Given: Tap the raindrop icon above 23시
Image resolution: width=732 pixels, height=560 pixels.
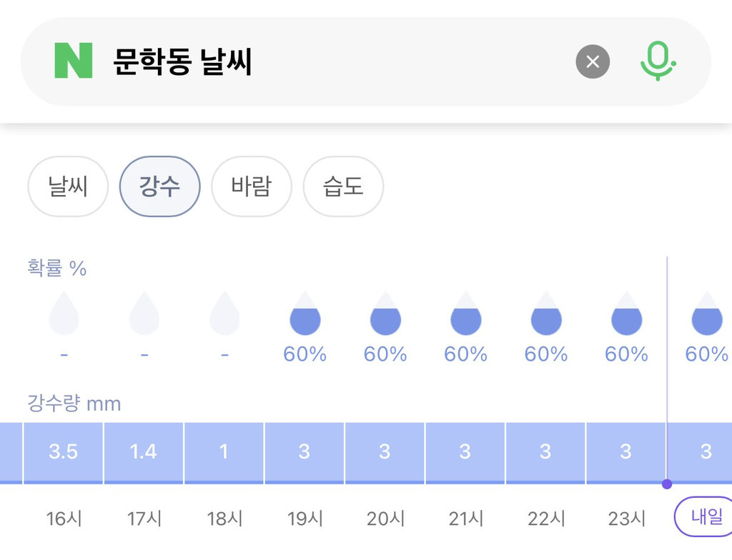Looking at the screenshot, I should (x=626, y=314).
